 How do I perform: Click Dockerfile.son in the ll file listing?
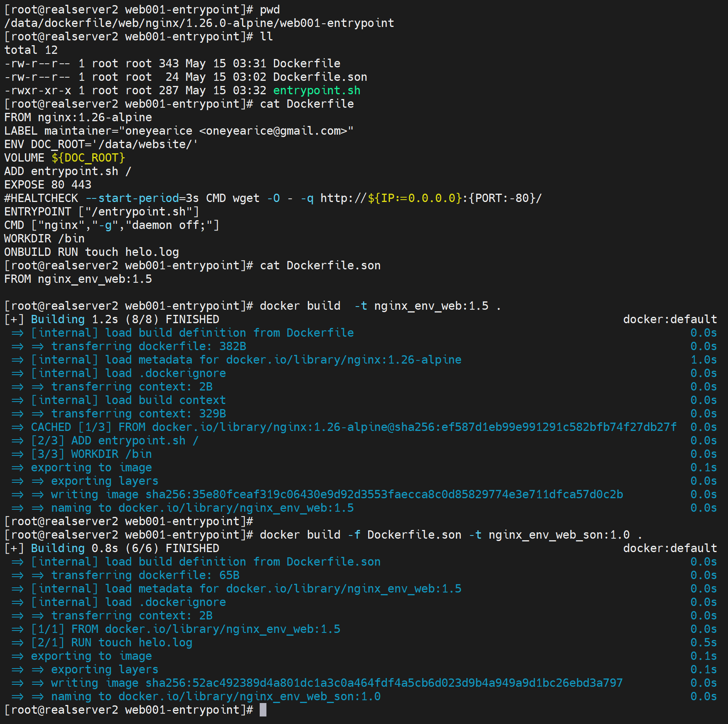coord(320,77)
